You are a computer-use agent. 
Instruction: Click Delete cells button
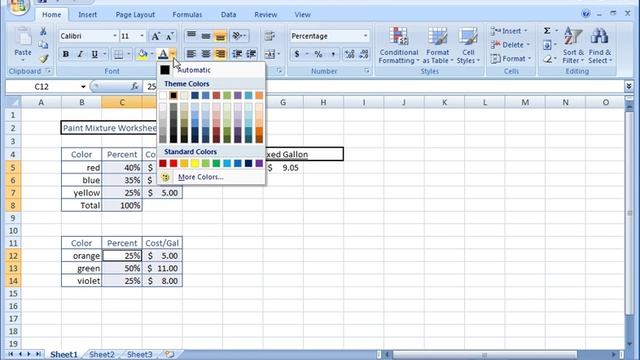tap(511, 44)
